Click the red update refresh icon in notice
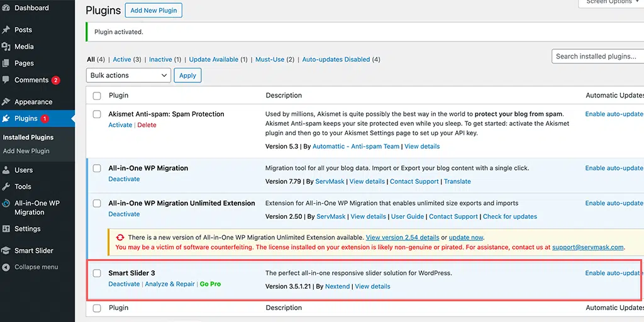Image resolution: width=644 pixels, height=322 pixels. click(120, 237)
